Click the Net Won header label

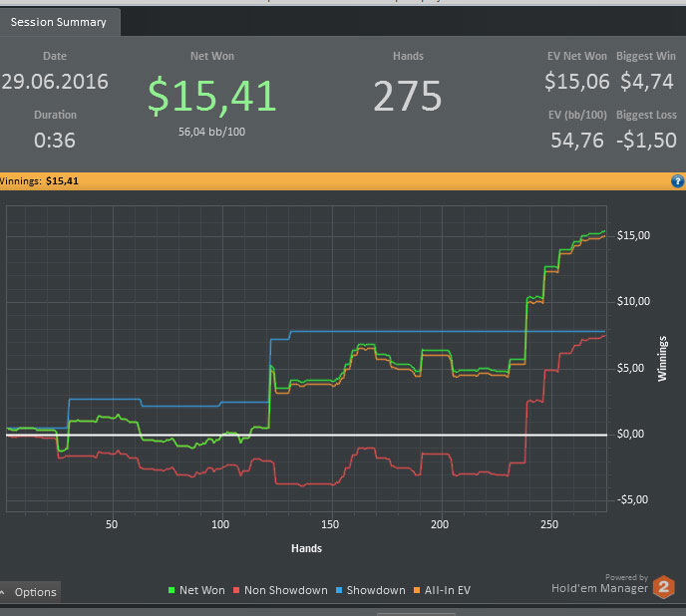click(x=212, y=56)
